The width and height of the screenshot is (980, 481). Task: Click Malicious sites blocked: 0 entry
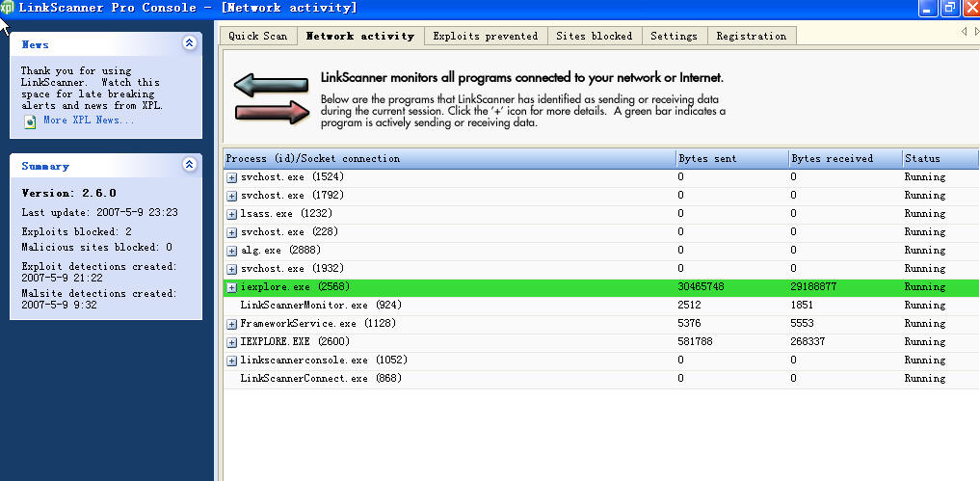(97, 247)
